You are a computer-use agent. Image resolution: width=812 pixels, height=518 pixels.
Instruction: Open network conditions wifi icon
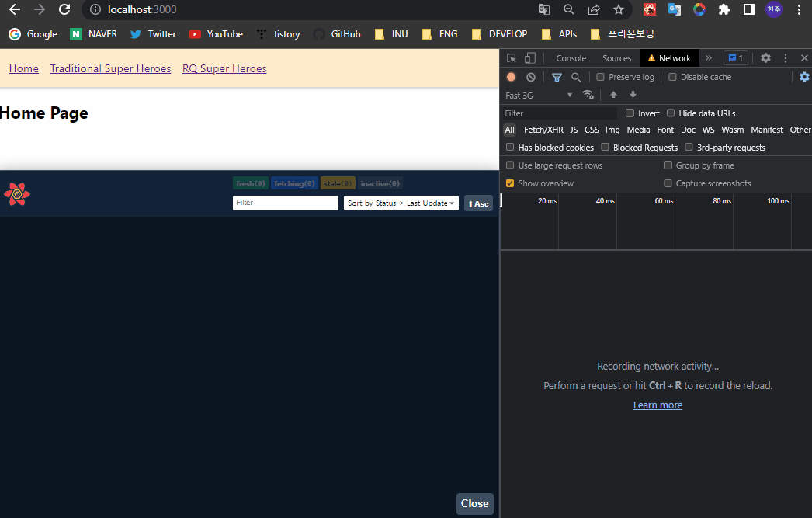tap(588, 95)
